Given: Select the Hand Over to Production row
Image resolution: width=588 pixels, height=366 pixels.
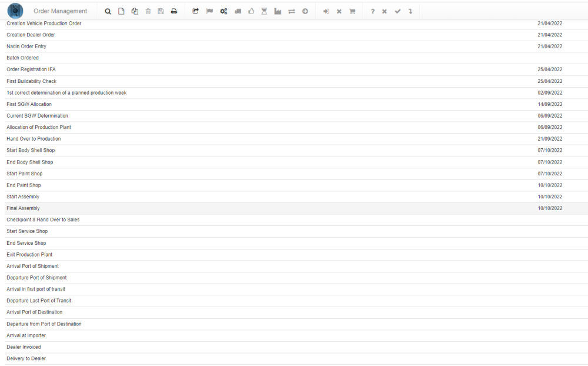Looking at the screenshot, I should coord(296,139).
